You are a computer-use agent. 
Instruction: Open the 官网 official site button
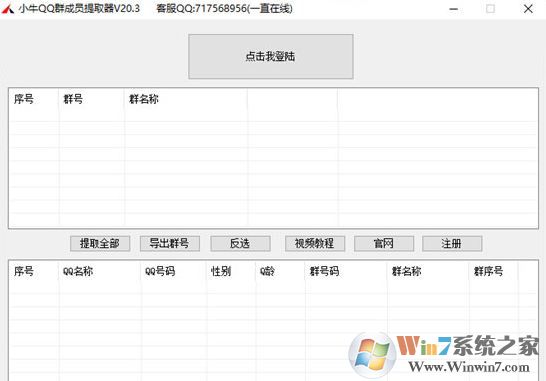pos(384,243)
